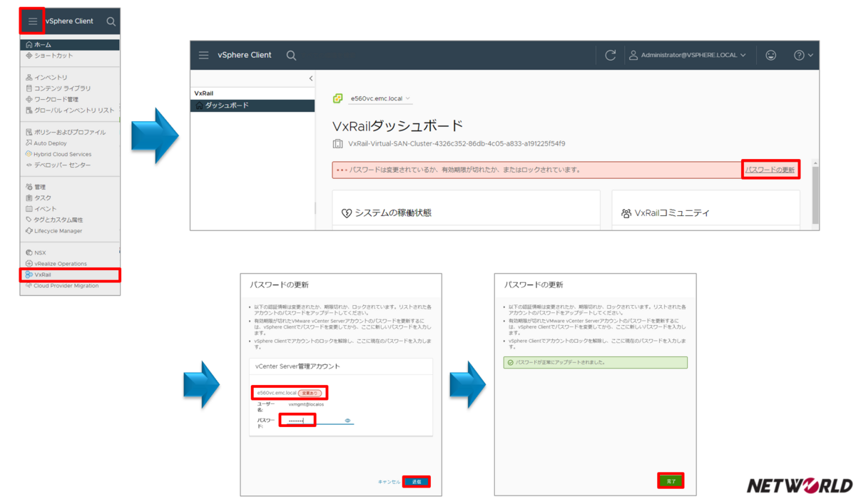Click the グローバル インベントリ リスト icon
Viewport: 856px width, 504px height.
coord(29,110)
